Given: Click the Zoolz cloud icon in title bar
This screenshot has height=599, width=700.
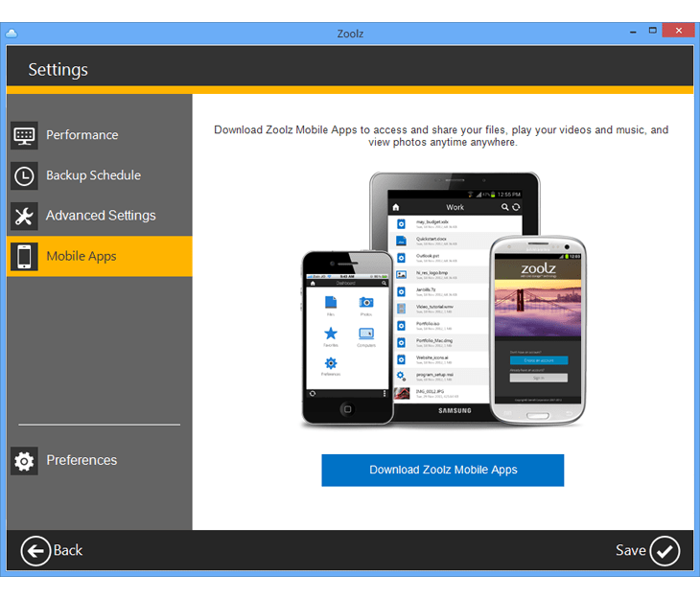Looking at the screenshot, I should 12,34.
